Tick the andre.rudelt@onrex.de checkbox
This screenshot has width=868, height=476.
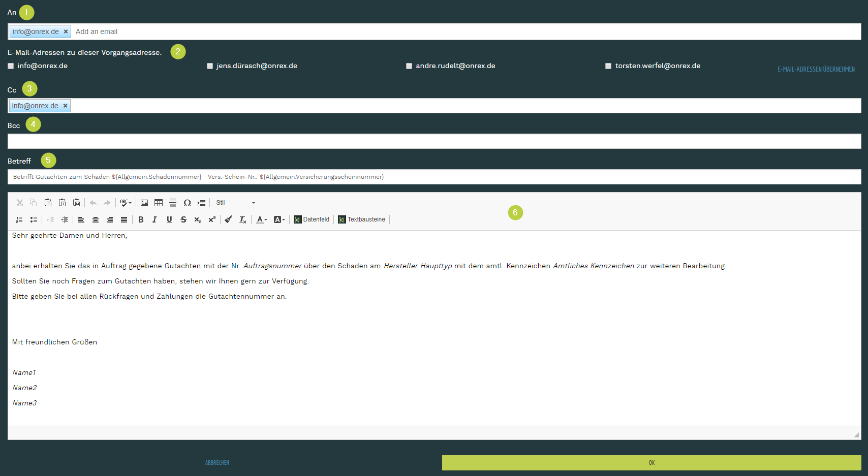pos(409,66)
